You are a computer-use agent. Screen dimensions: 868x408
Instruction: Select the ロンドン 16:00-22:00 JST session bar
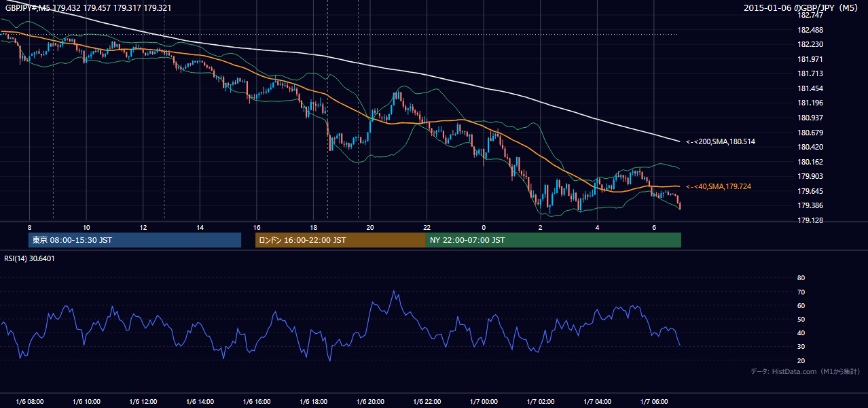pos(340,240)
